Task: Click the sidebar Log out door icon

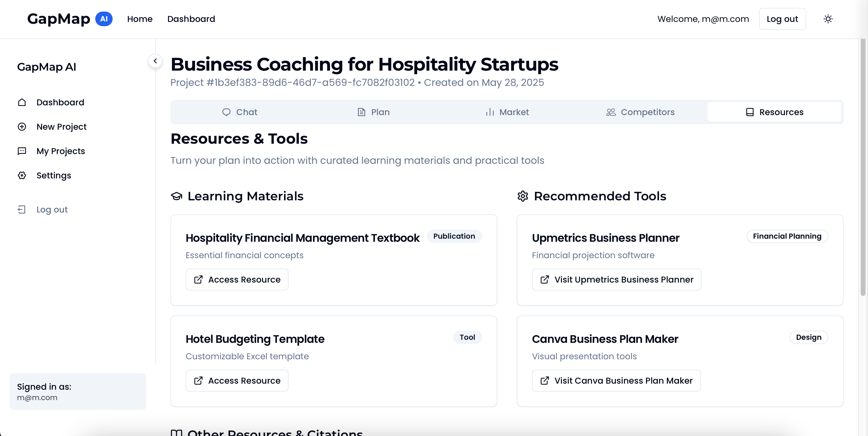Action: pos(22,210)
